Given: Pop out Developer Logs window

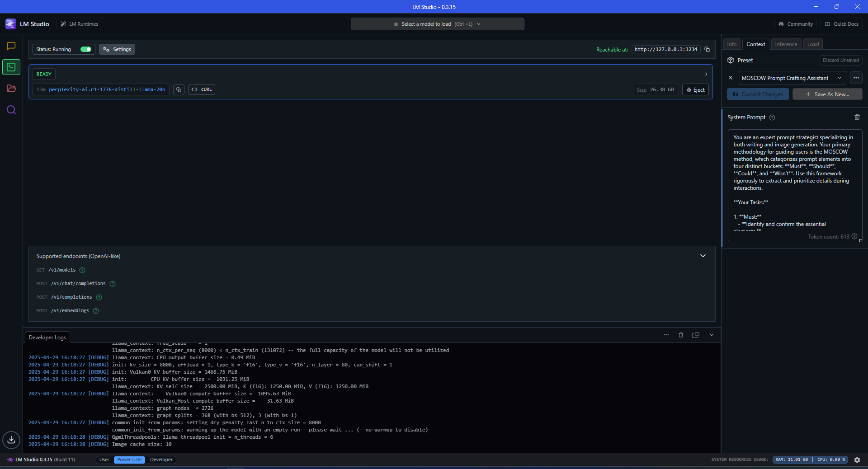Looking at the screenshot, I should [696, 335].
